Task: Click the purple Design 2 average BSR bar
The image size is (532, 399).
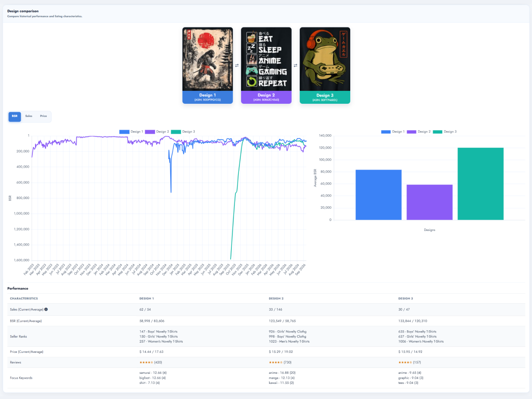Action: [x=430, y=202]
